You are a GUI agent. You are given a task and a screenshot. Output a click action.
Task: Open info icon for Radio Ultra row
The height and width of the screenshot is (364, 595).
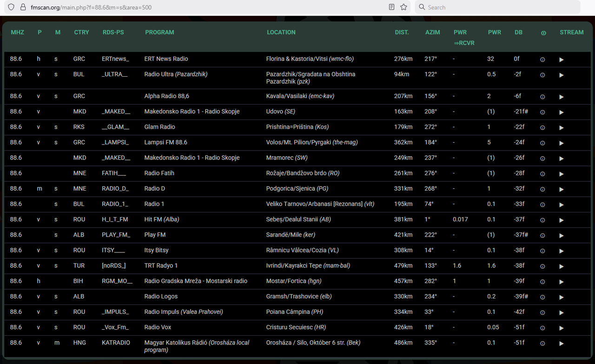(542, 75)
